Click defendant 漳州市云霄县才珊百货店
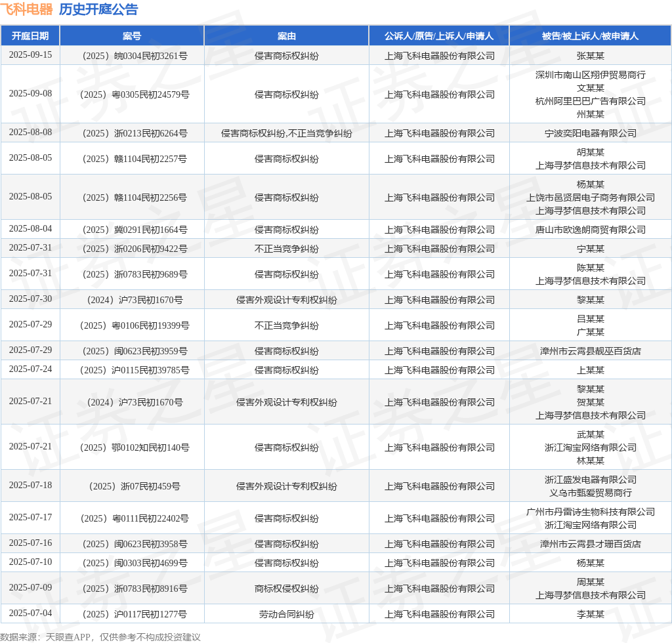This screenshot has width=672, height=643. pyautogui.click(x=590, y=544)
